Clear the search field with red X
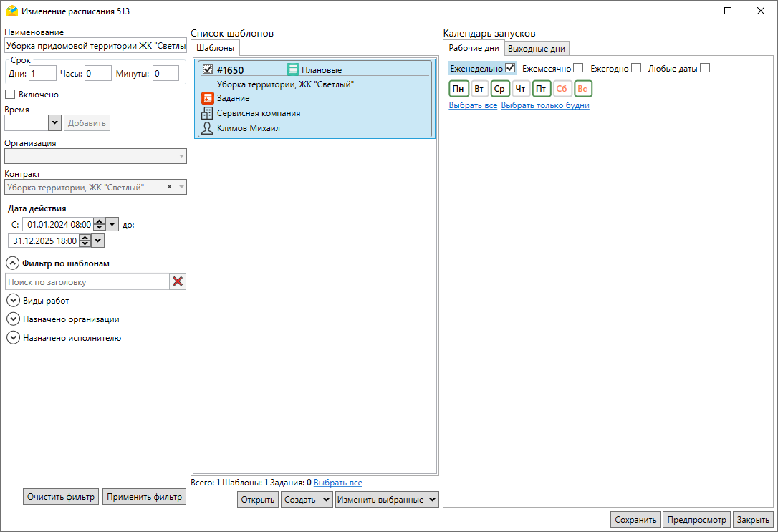This screenshot has width=778, height=532. click(x=178, y=281)
